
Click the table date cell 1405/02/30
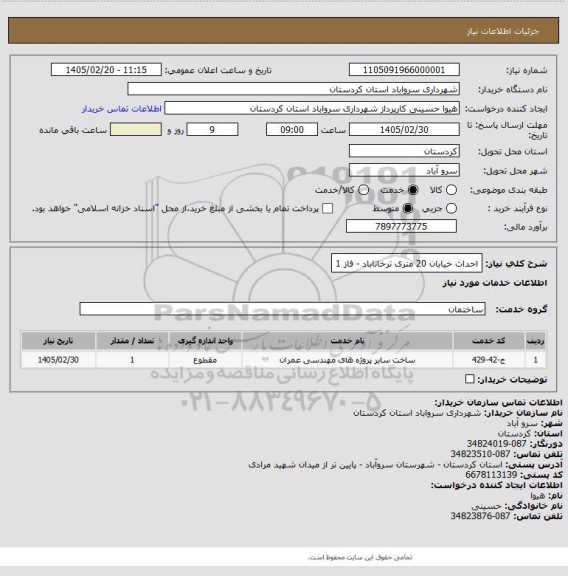point(58,360)
